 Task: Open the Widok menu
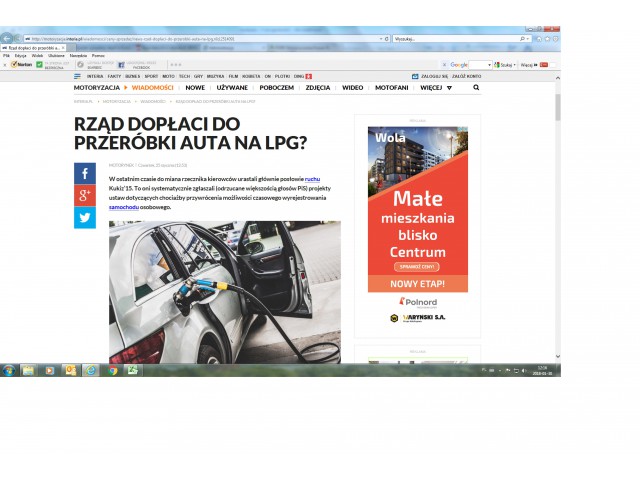click(x=37, y=55)
